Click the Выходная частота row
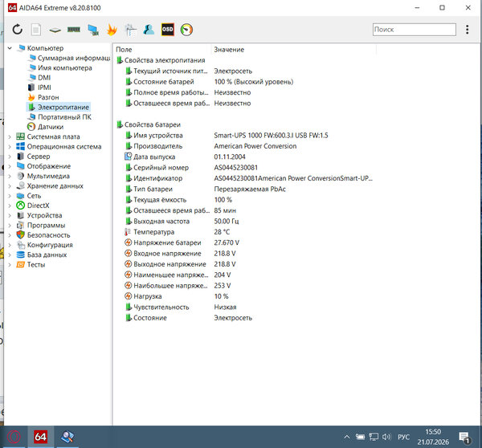482x448 pixels. coord(182,222)
